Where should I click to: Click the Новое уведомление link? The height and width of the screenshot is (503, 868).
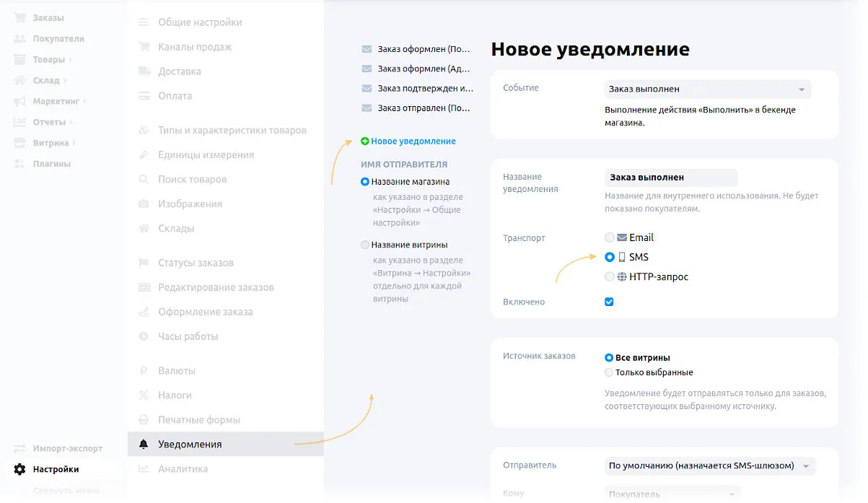[x=411, y=141]
